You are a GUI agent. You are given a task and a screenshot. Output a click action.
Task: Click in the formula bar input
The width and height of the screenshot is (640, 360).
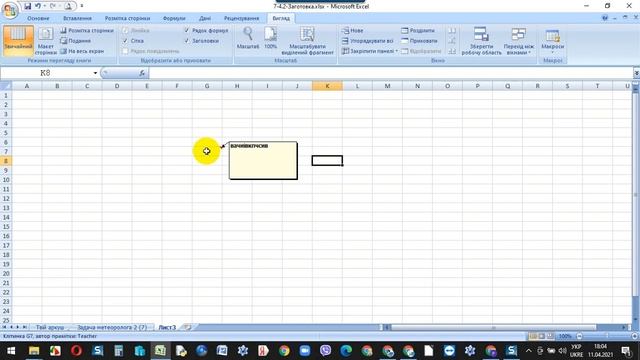391,73
